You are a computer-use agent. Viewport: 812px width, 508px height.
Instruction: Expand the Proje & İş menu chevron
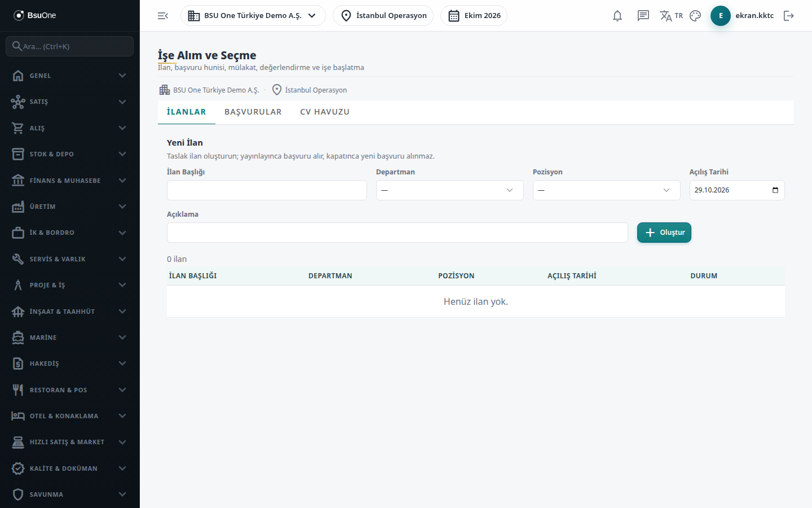click(x=122, y=285)
